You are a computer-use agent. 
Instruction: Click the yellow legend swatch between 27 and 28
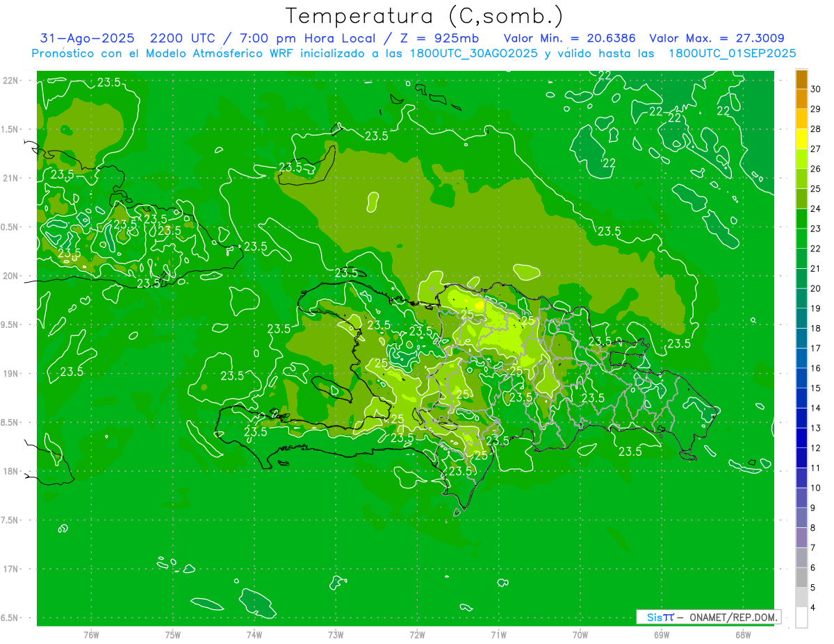tap(801, 139)
